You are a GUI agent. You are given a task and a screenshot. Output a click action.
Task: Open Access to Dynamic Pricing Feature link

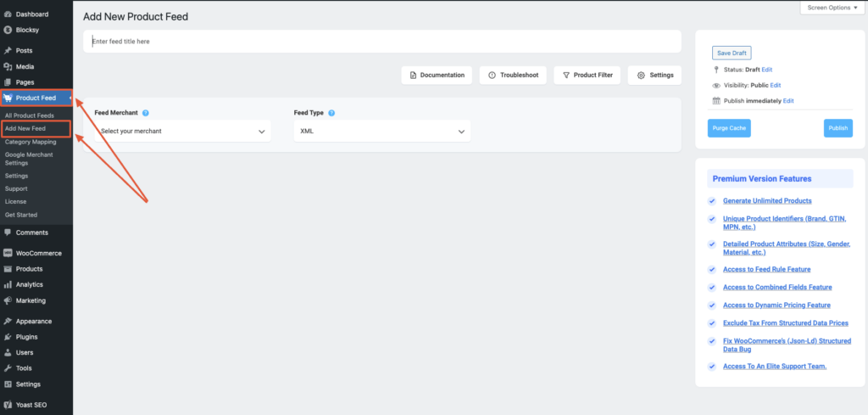tap(776, 306)
